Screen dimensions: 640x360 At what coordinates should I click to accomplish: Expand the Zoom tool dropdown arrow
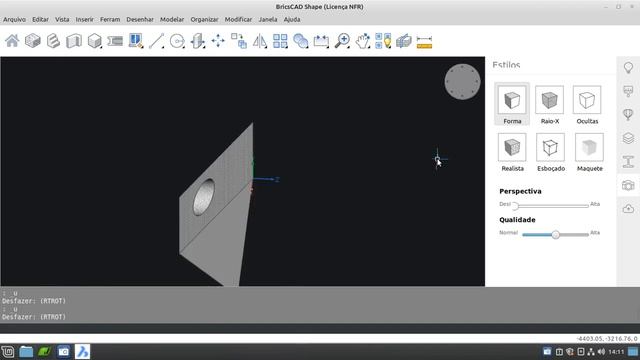click(x=349, y=47)
